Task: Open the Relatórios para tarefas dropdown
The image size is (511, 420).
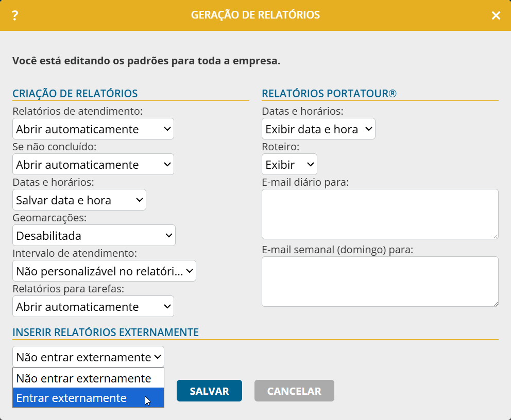Action: 93,307
